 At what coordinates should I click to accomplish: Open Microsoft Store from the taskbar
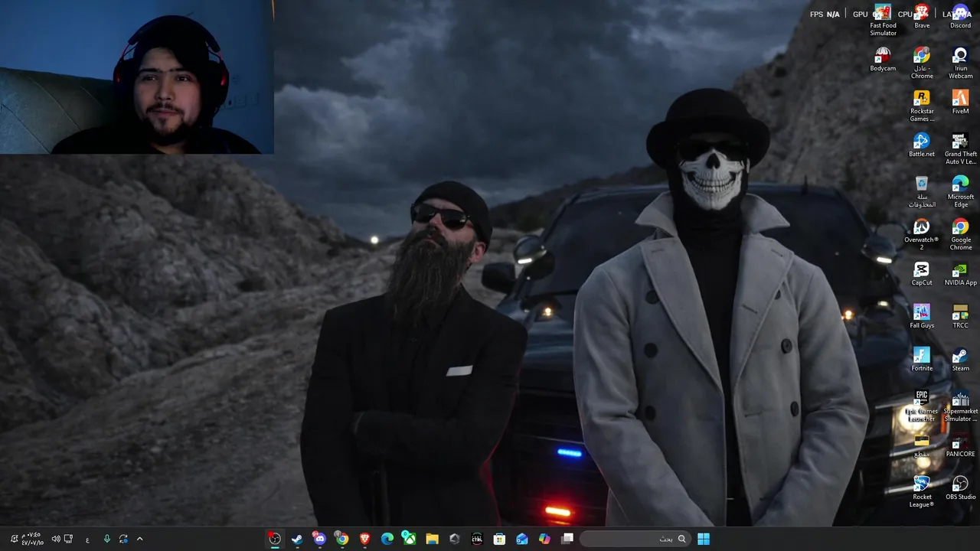click(x=499, y=539)
